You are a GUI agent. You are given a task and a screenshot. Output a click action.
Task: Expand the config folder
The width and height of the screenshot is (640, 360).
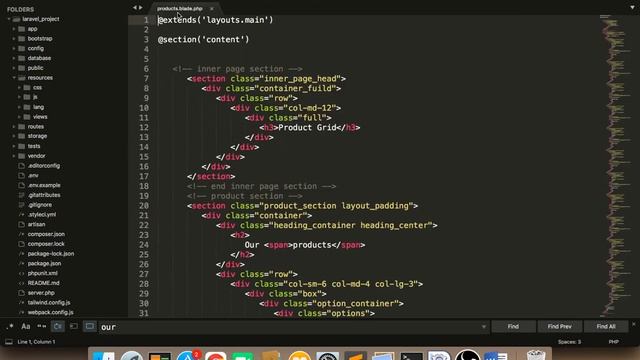point(14,49)
